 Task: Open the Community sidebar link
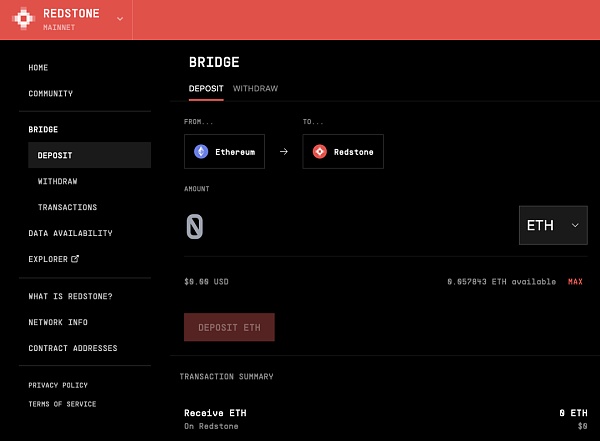click(x=50, y=94)
